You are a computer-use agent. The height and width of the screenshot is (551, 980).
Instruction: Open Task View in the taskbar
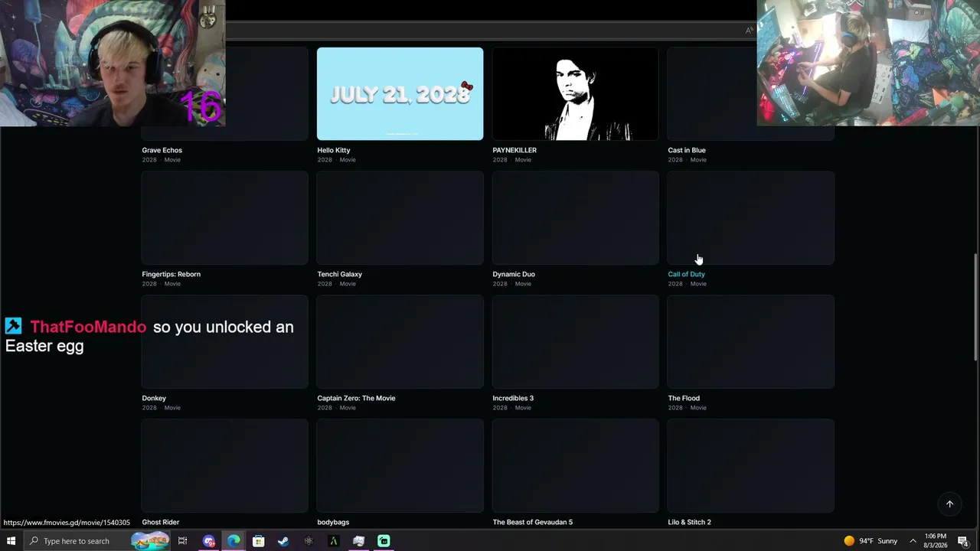click(182, 541)
